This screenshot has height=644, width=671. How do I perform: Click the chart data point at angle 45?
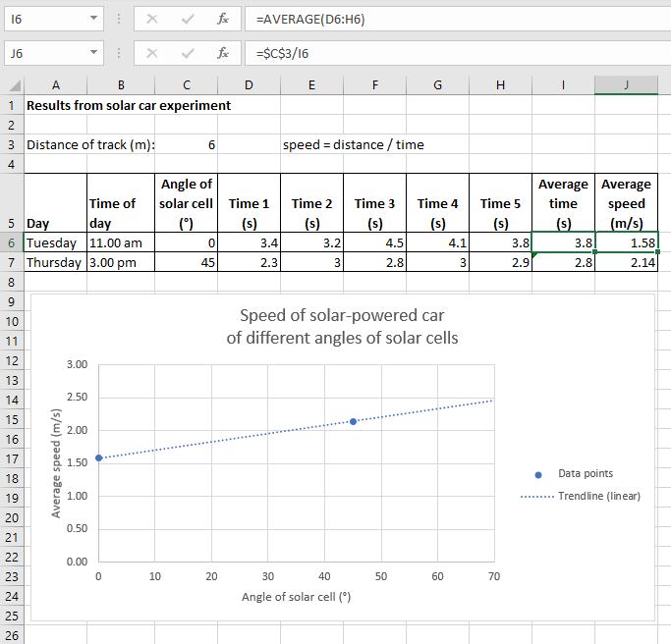(353, 421)
